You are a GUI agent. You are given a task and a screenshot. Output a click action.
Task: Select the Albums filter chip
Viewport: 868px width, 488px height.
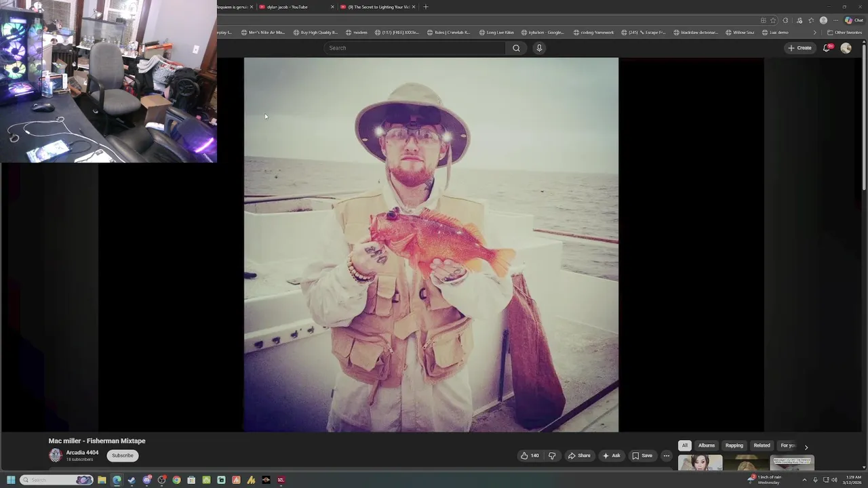707,445
